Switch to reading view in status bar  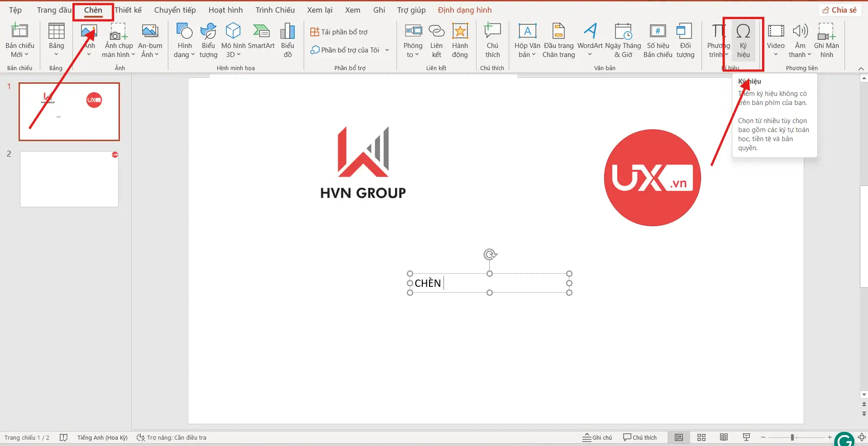click(x=724, y=437)
